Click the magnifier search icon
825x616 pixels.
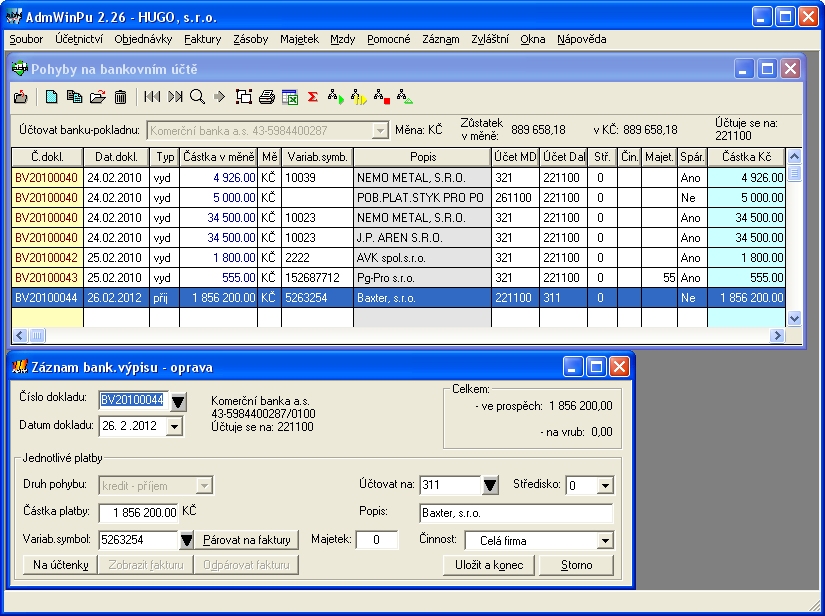point(197,97)
